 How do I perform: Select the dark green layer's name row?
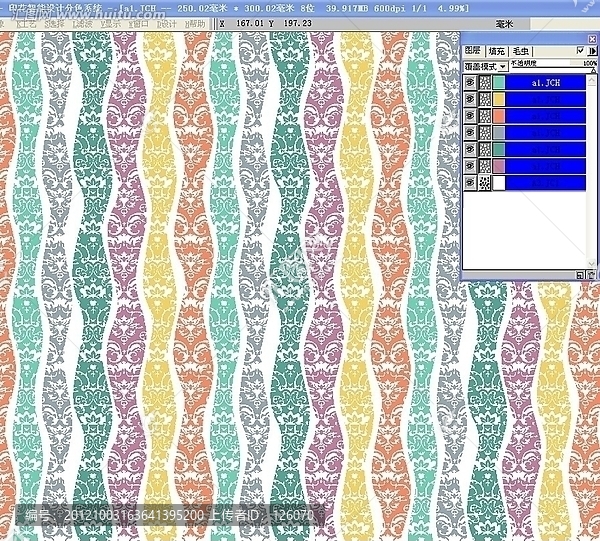(x=546, y=149)
